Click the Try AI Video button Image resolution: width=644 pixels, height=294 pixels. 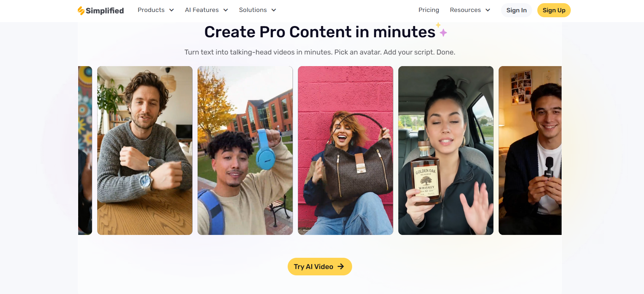tap(320, 267)
